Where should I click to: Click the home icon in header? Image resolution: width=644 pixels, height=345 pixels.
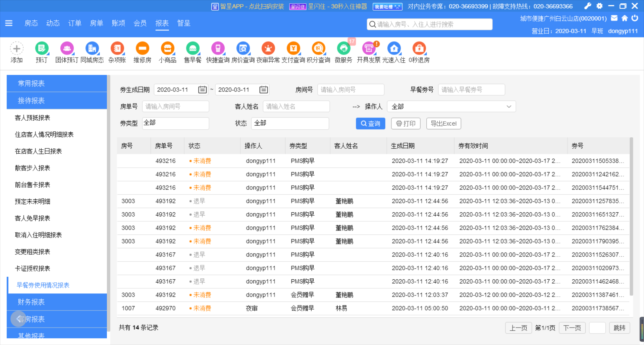tap(625, 18)
